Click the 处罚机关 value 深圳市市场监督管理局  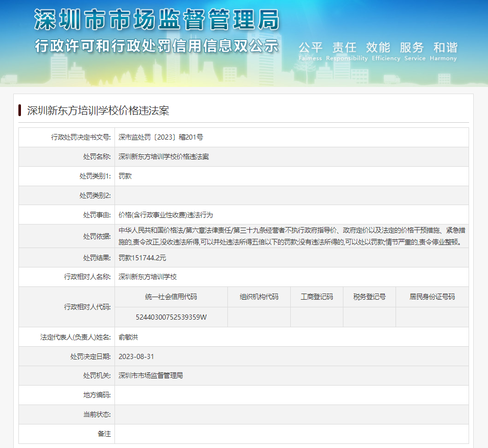151,376
